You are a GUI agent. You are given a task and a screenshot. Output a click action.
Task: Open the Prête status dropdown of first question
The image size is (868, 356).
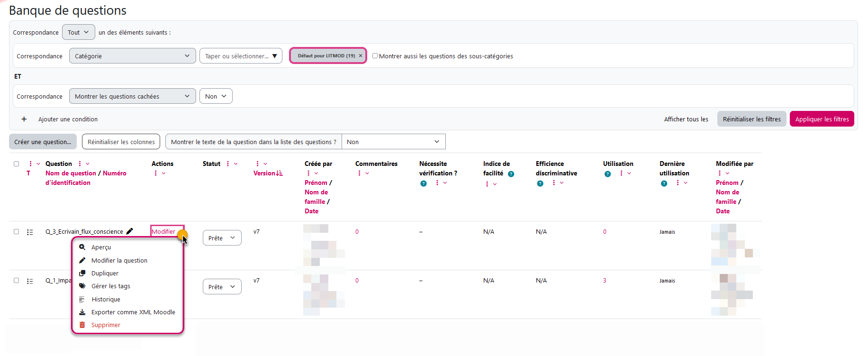tap(222, 238)
